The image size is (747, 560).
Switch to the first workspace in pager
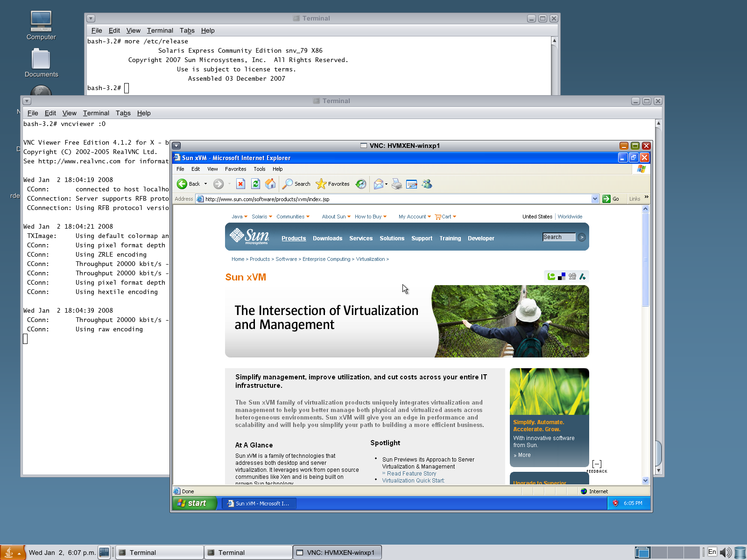coord(642,553)
